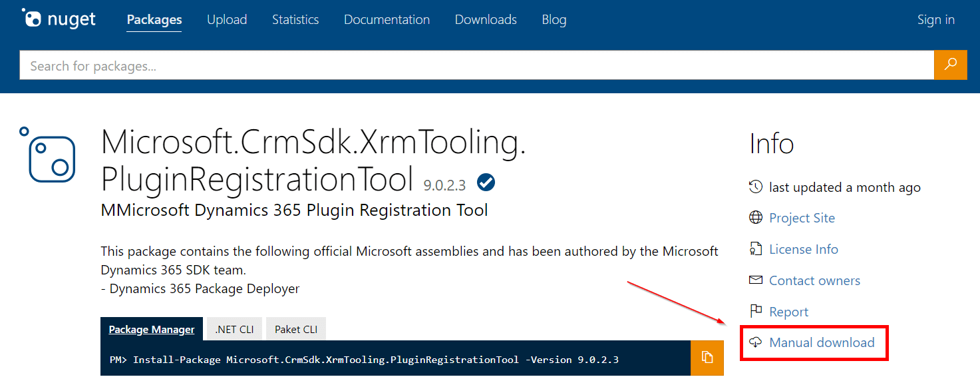Screen dimensions: 980x387
Task: Switch to the .NET CLI tab
Action: tap(234, 329)
